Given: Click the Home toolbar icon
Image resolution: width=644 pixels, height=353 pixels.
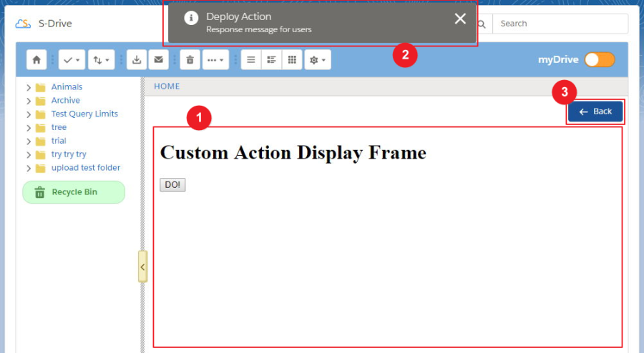Looking at the screenshot, I should pos(36,60).
